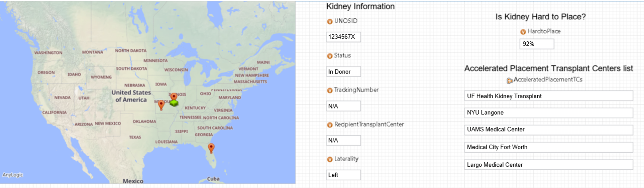Viewport: 644px width, 188px height.
Task: Click the UNOSID variable icon
Action: coord(330,21)
